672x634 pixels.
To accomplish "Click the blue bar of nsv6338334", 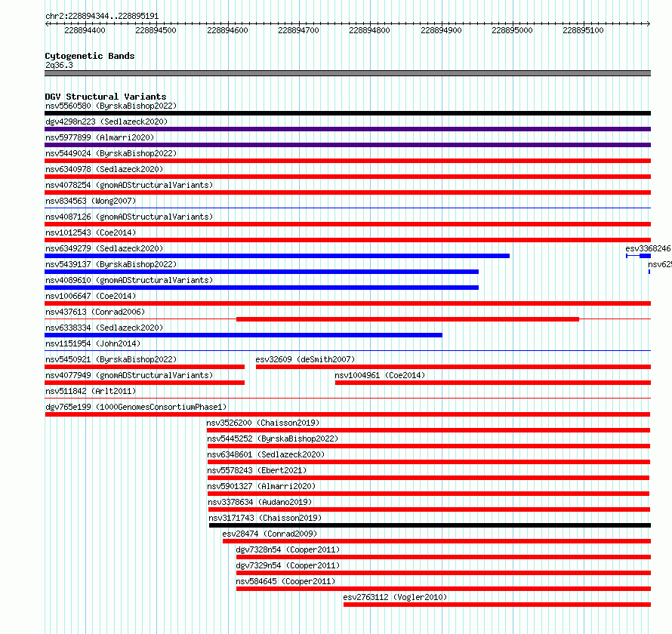I will [243, 335].
